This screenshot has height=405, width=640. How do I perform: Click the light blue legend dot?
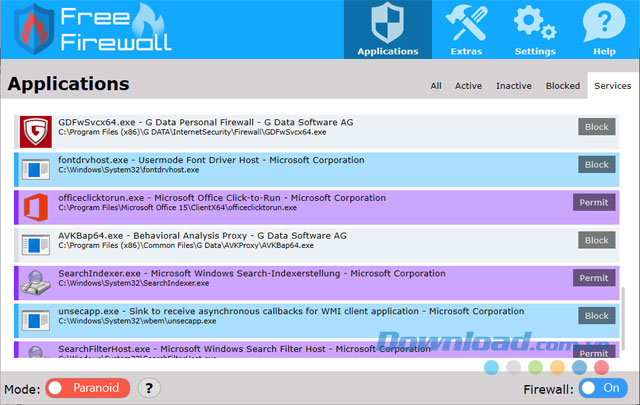(x=491, y=367)
